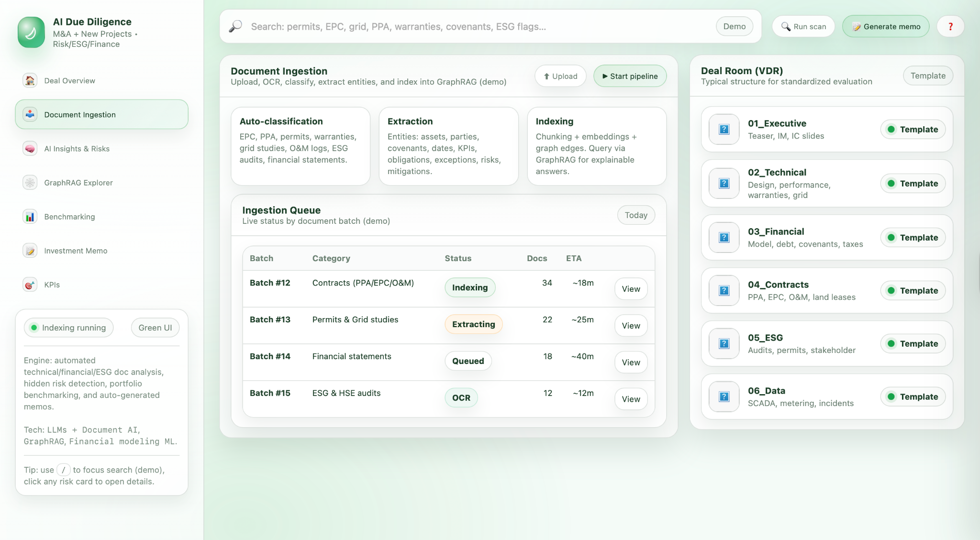
Task: Click the green leaf app logo
Action: point(31,33)
